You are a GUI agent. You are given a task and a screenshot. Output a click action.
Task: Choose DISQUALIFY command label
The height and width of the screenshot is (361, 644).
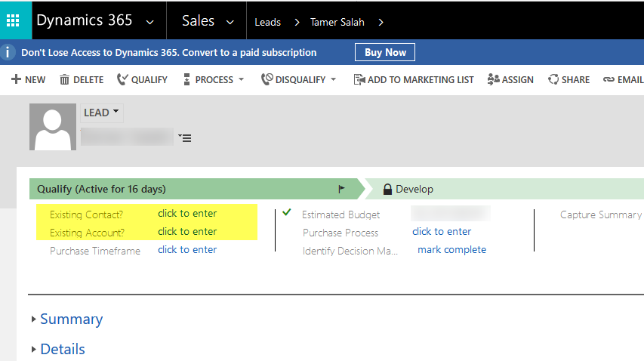coord(300,79)
